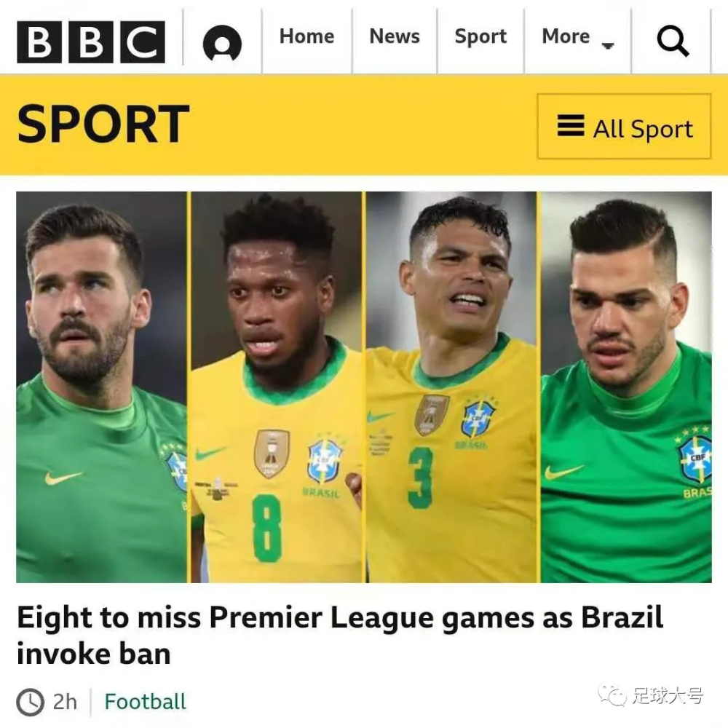Open the All Sport menu
Viewport: 728px width, 728px height.
point(624,126)
